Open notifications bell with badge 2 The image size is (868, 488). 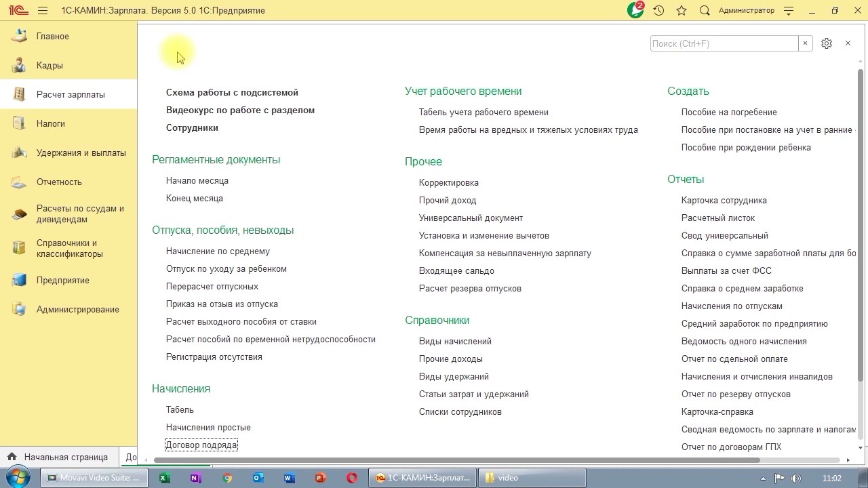(x=635, y=10)
